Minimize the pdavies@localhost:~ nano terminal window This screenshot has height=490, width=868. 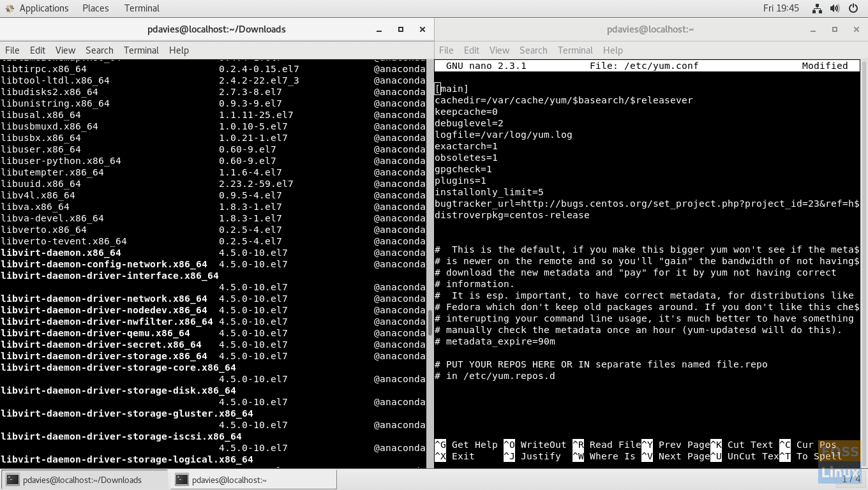[813, 29]
